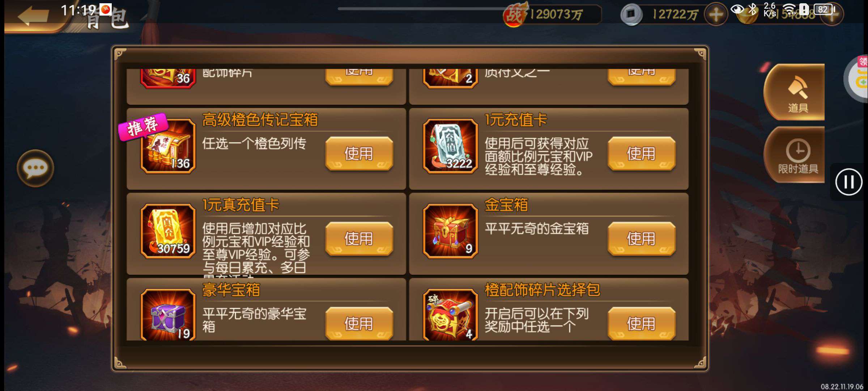Tap the combat power 战 badge
This screenshot has height=391, width=868.
(x=515, y=14)
